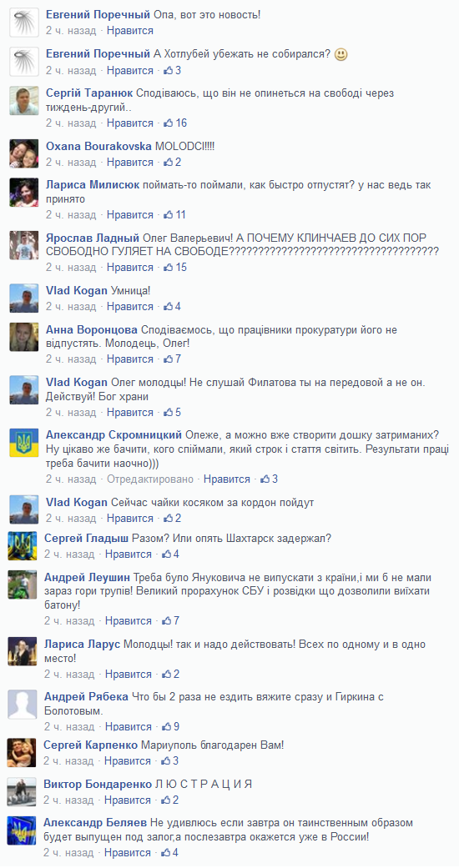The height and width of the screenshot is (868, 459).
Task: Open the like count on Ярослав Ладный's comment
Action: (x=175, y=268)
